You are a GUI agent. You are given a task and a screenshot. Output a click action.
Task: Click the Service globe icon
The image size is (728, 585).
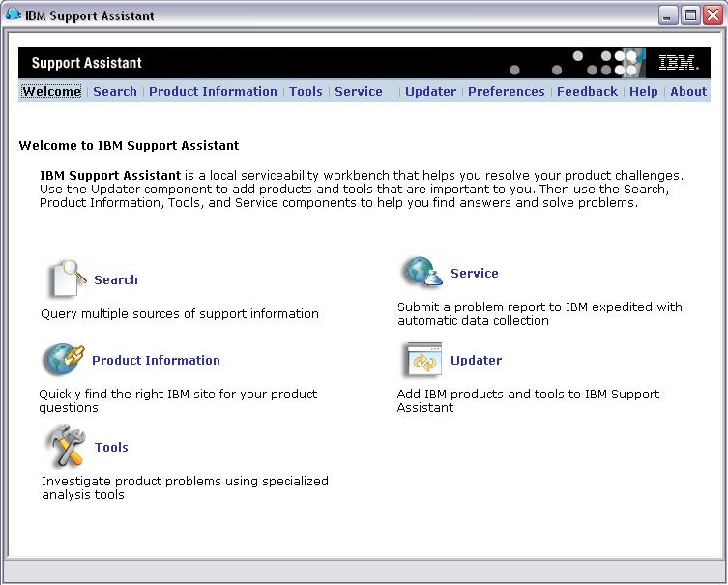[x=422, y=272]
